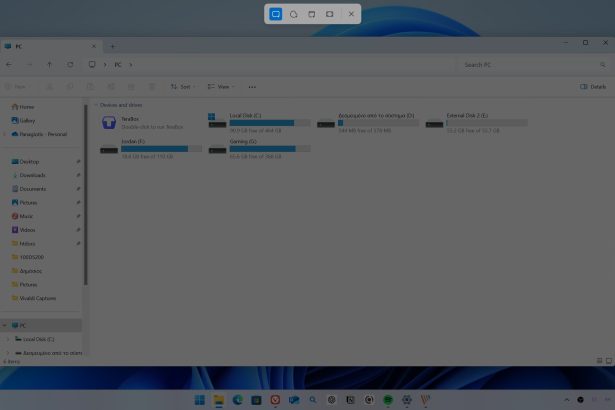
Task: Switch to the large thumbnails layout at the bottom right
Action: [x=609, y=361]
